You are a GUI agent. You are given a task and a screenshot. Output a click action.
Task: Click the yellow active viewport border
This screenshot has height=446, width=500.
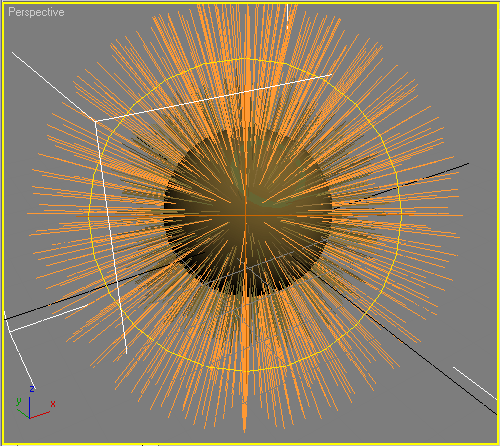pyautogui.click(x=250, y=3)
